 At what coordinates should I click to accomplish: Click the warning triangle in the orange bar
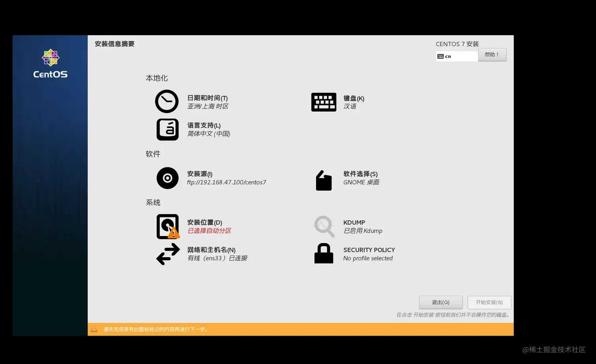[94, 329]
